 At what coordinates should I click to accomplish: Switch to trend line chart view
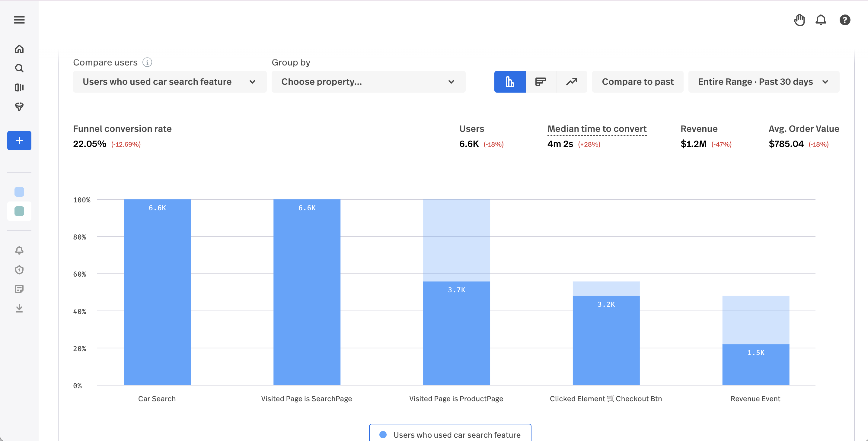click(x=572, y=81)
